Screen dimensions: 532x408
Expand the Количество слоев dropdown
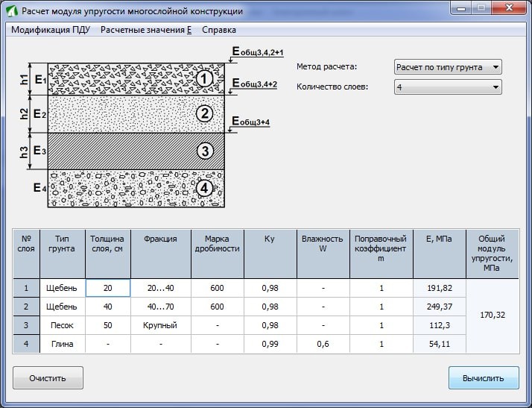tap(448, 87)
